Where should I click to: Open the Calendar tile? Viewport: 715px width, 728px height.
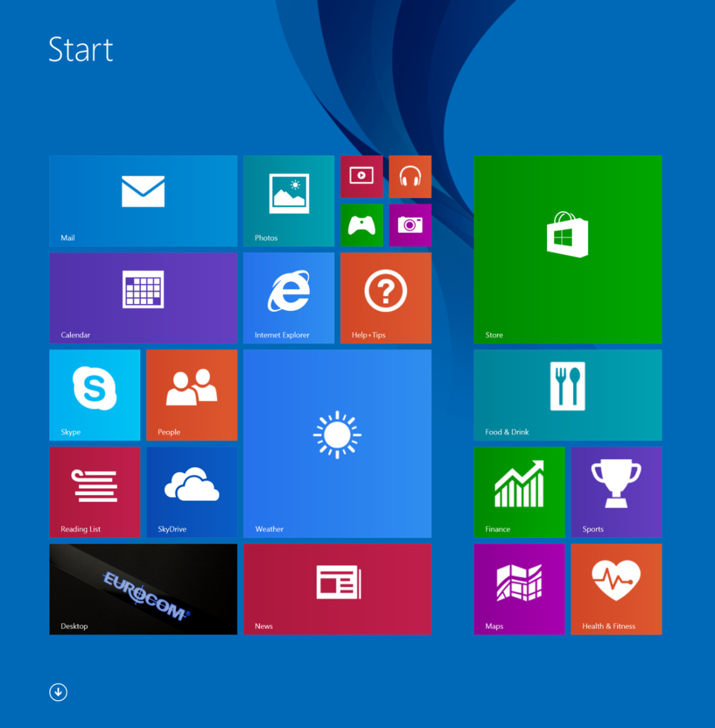pyautogui.click(x=143, y=298)
